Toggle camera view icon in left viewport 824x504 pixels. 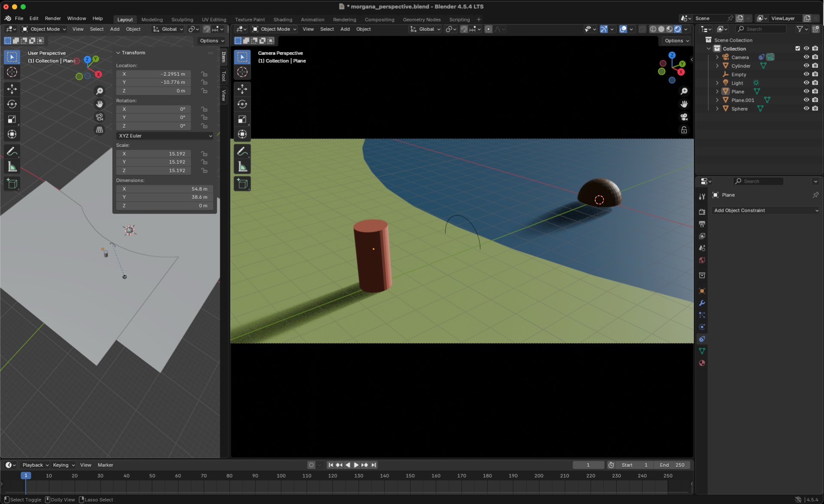click(x=100, y=117)
